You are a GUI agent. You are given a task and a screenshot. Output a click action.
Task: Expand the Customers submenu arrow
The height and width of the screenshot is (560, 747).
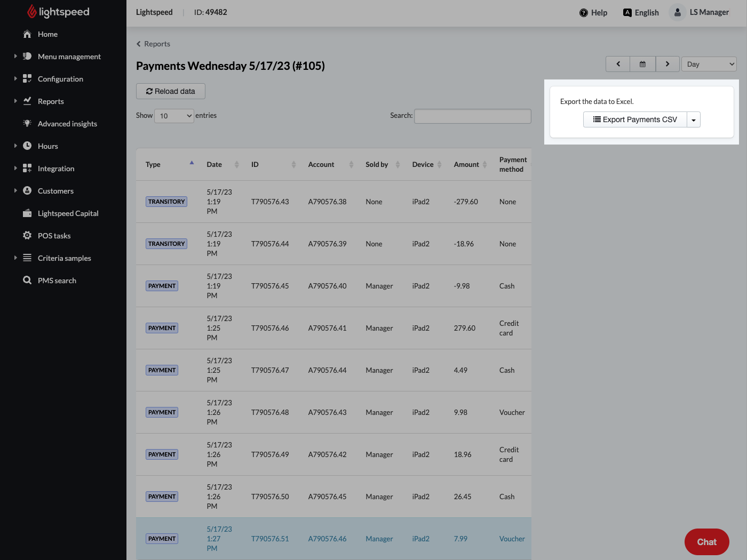[x=15, y=190]
